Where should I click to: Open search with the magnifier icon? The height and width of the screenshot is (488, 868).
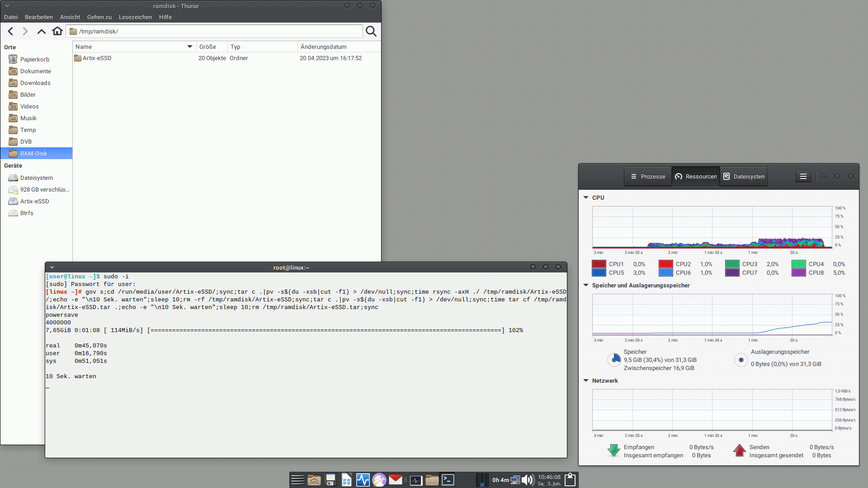click(x=371, y=31)
